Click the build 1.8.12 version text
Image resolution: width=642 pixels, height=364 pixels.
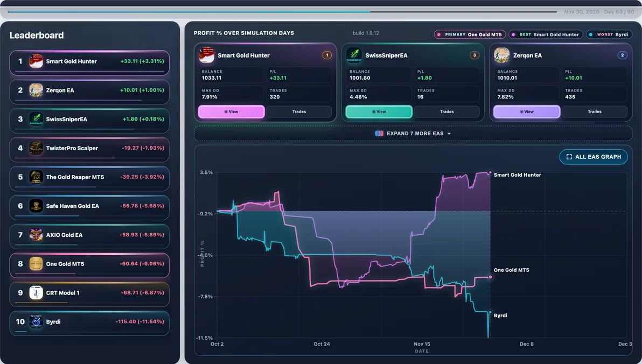(x=366, y=33)
